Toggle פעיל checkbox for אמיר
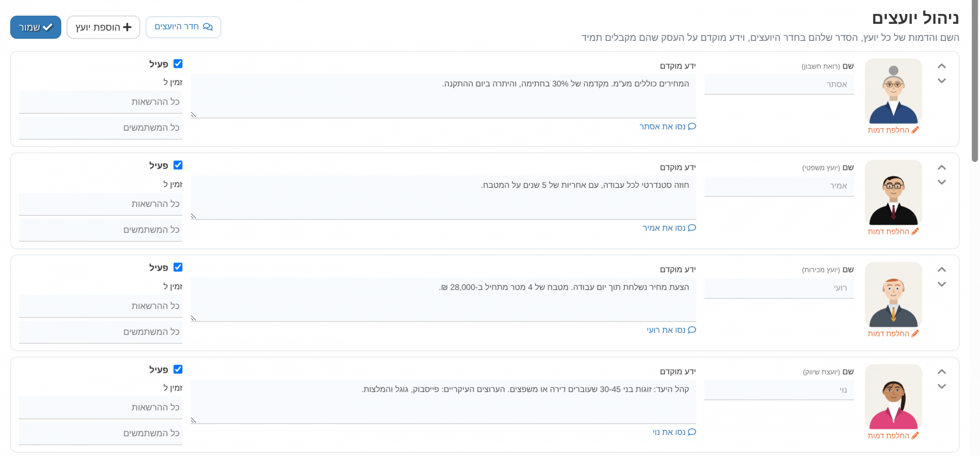 coord(178,165)
